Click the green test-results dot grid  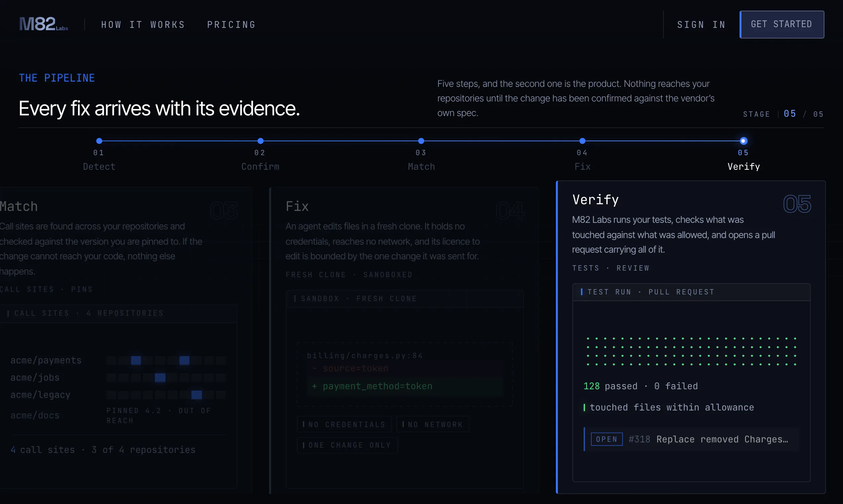pos(691,351)
